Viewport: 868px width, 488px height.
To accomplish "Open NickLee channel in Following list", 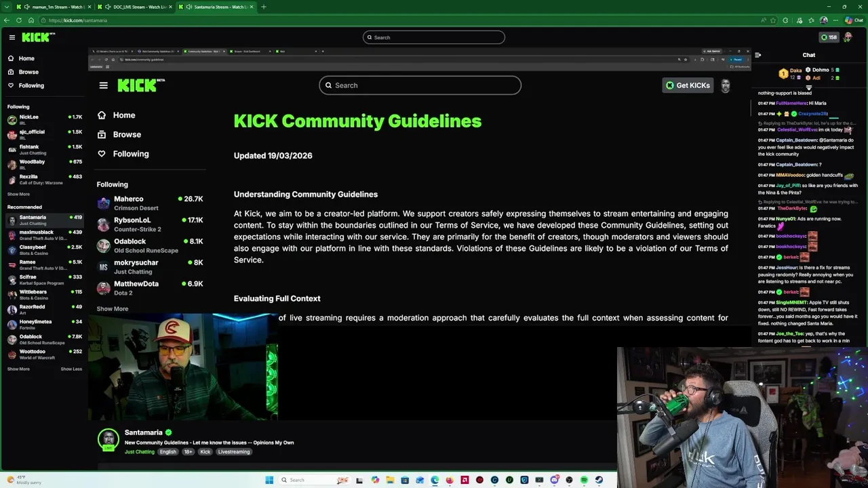I will point(44,119).
